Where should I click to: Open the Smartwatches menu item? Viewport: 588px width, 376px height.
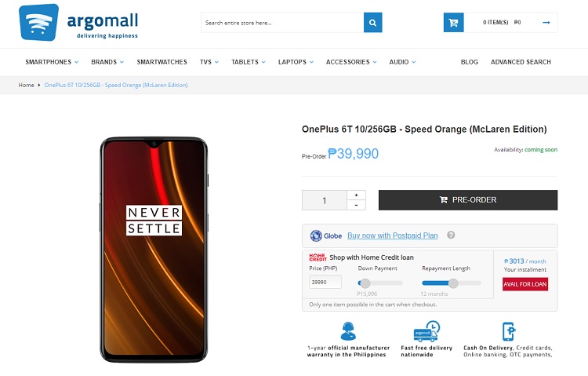point(162,62)
